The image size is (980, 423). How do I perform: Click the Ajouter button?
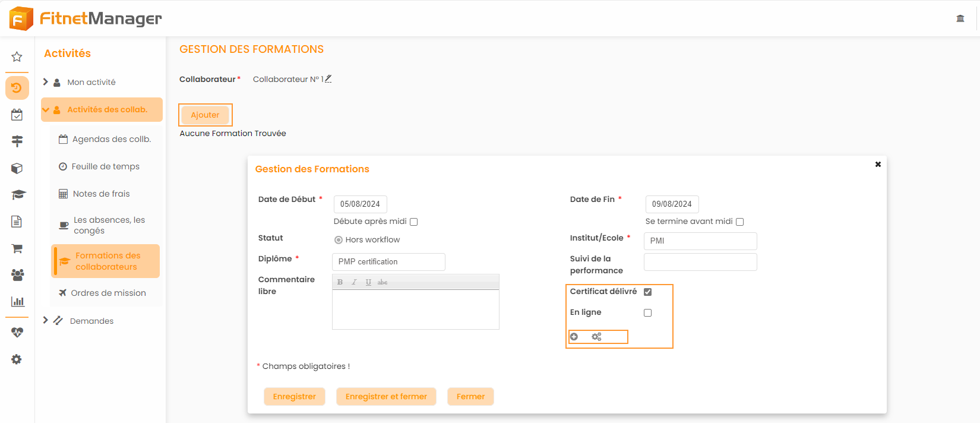(x=205, y=115)
